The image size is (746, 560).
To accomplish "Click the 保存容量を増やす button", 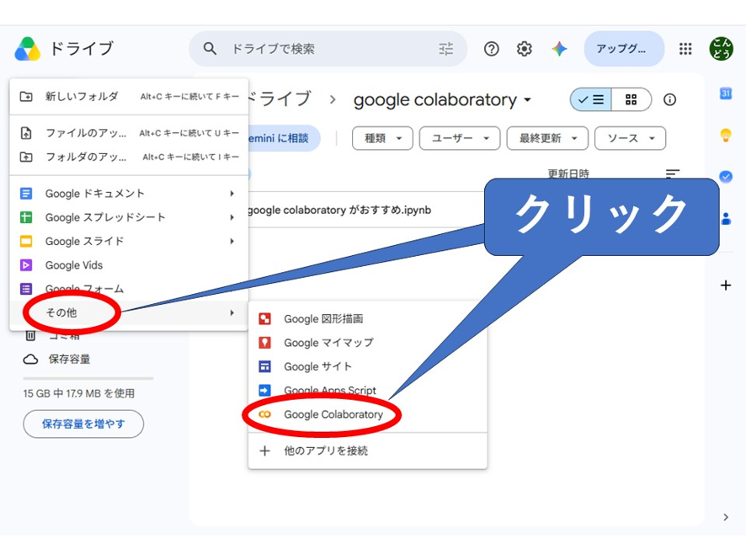I will [x=83, y=424].
